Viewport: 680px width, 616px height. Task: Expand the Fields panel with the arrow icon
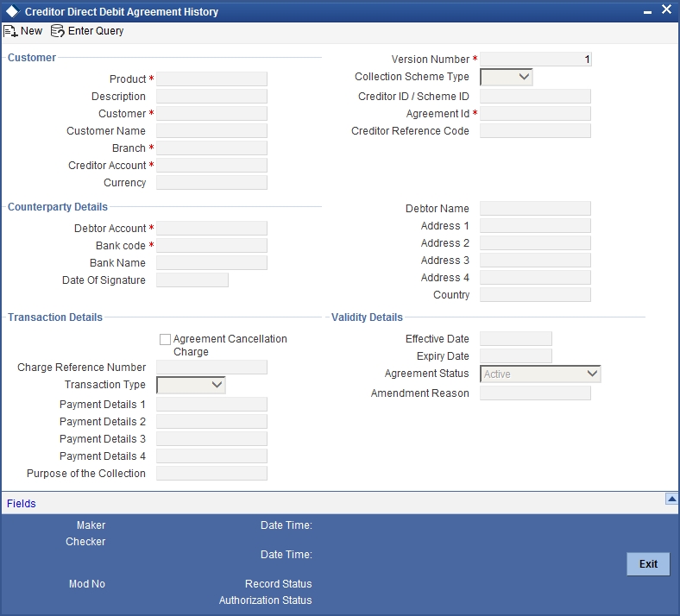671,499
